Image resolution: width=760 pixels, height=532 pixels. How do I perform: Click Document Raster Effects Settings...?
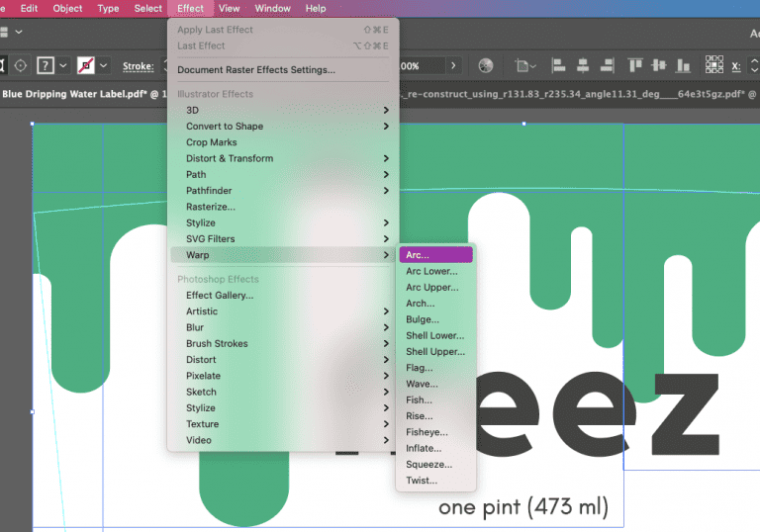point(255,70)
